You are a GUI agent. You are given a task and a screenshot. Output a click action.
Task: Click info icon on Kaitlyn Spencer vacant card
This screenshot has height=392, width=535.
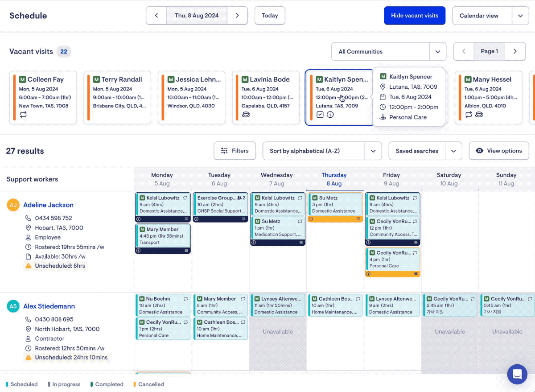tap(330, 115)
